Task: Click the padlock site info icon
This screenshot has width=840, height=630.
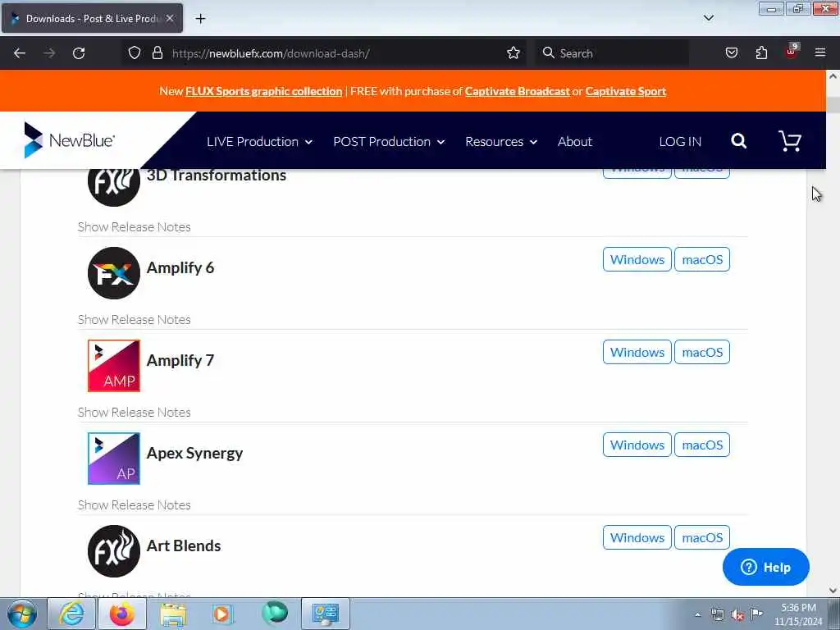Action: 157,53
